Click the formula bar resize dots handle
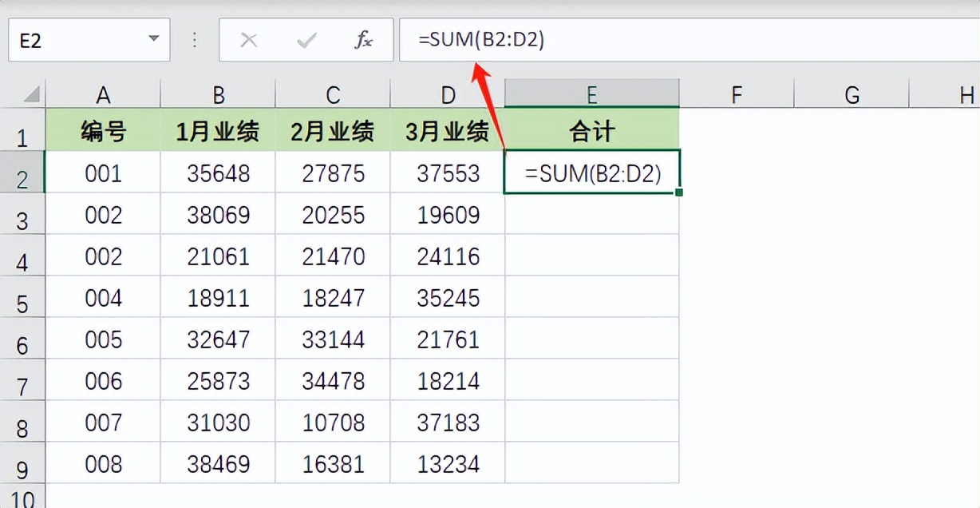Screen dimensions: 980x508 pos(194,40)
